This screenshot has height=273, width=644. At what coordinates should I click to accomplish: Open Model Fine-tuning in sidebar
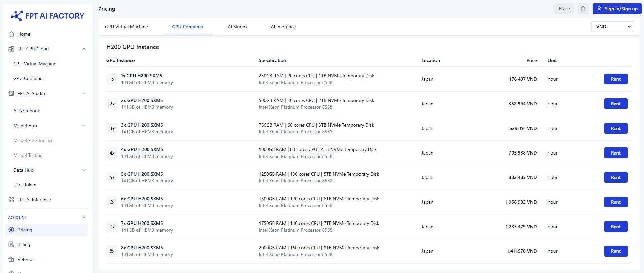coord(33,140)
